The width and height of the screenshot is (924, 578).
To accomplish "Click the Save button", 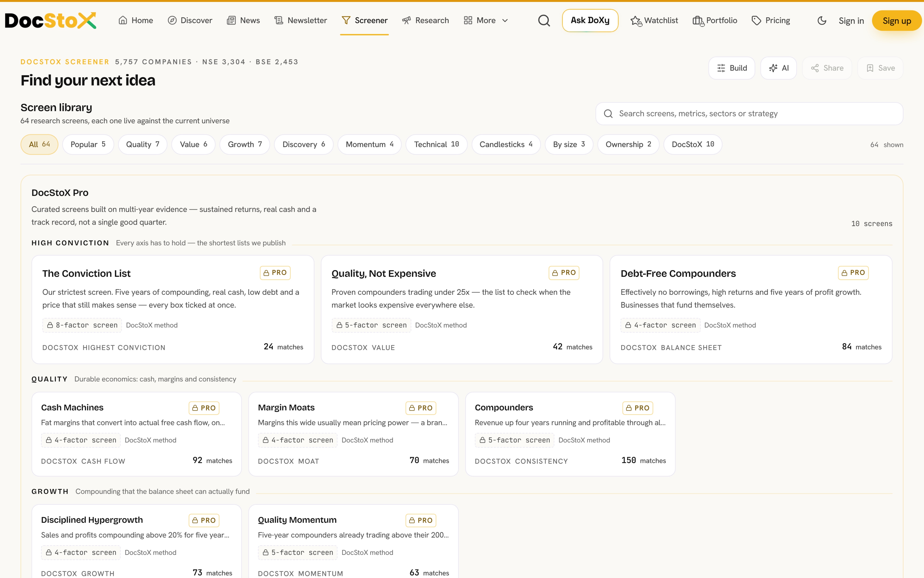I will 880,68.
